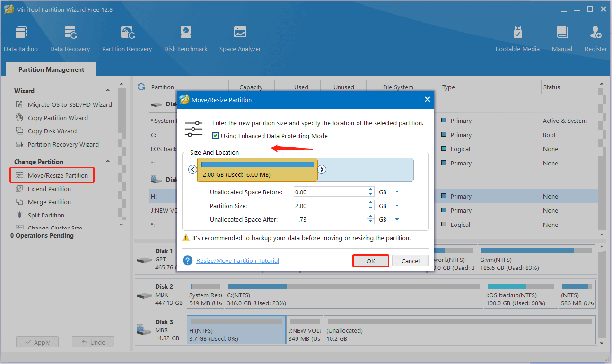Screen dimensions: 612x364
Task: Click the Apply button
Action: [x=37, y=342]
